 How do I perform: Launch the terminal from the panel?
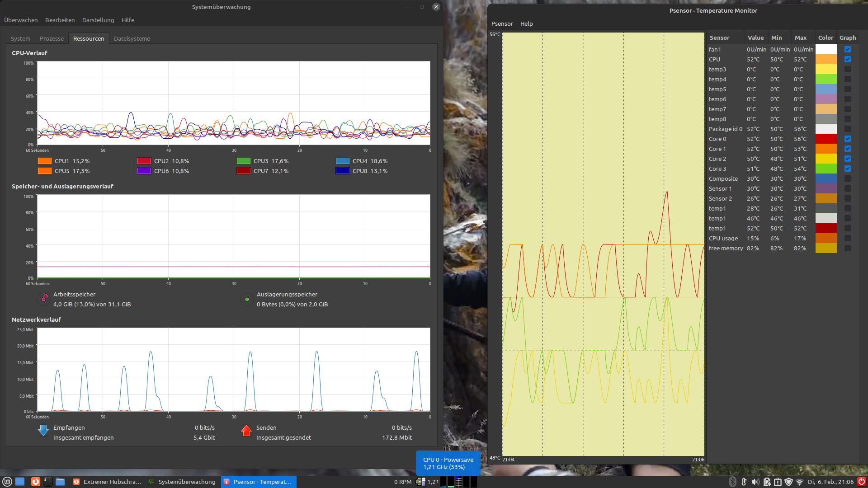(x=47, y=482)
